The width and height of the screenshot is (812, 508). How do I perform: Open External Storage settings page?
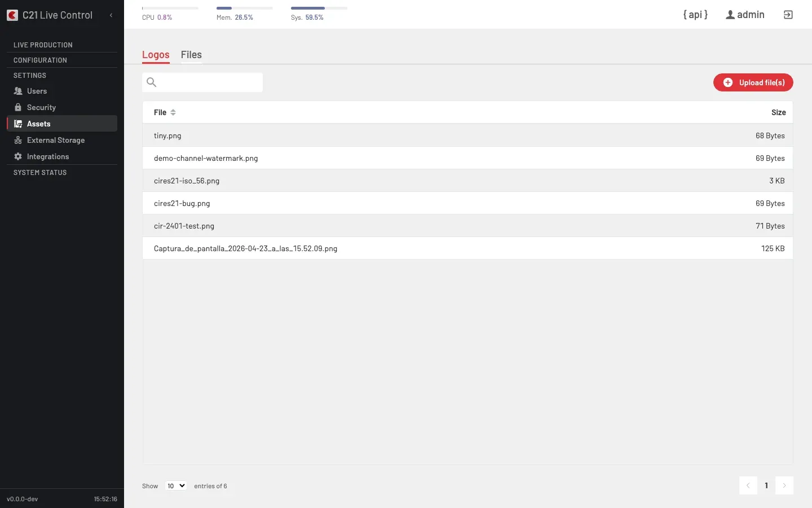[62, 140]
